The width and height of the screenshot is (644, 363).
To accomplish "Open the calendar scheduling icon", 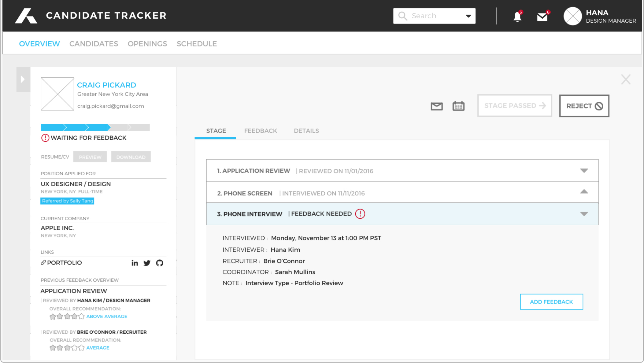I will coord(458,106).
